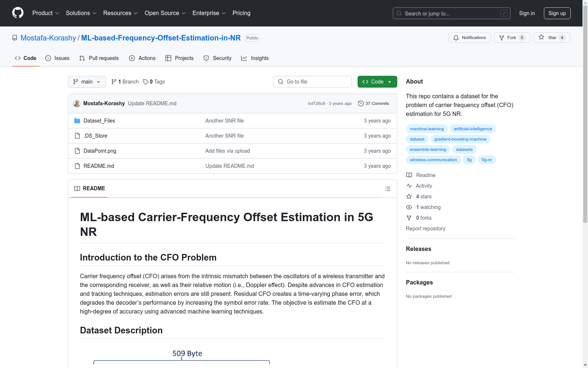Viewport: 588px width, 368px height.
Task: Click the stars icon in About sidebar
Action: (409, 197)
